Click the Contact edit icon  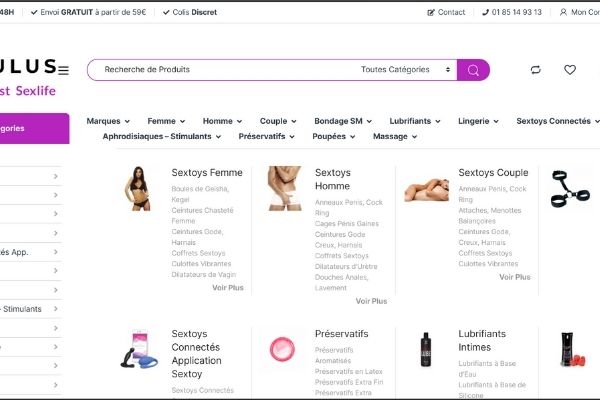(431, 12)
